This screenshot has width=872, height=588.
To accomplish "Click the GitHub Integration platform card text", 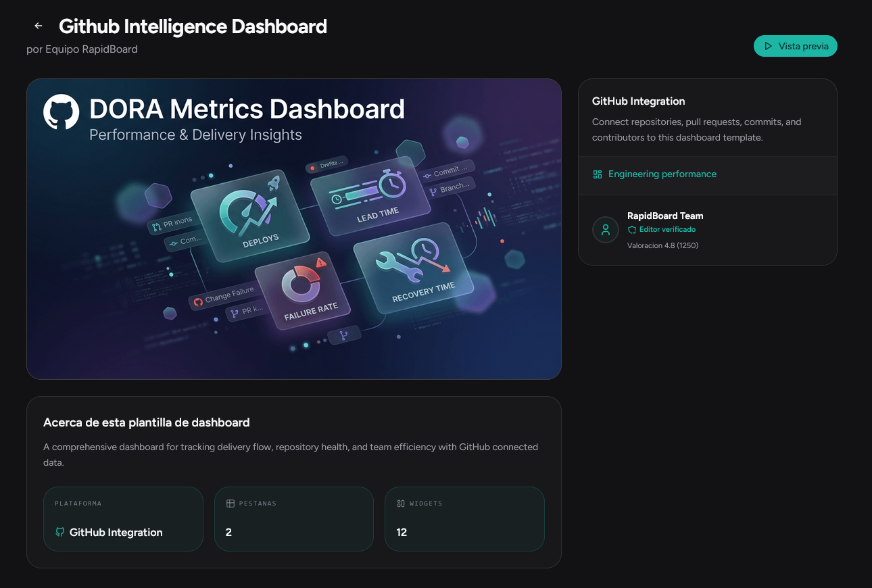I will 116,532.
